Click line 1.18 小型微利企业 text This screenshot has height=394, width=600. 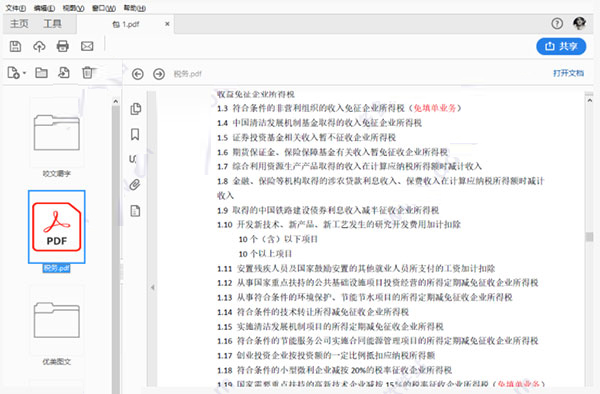pyautogui.click(x=334, y=370)
